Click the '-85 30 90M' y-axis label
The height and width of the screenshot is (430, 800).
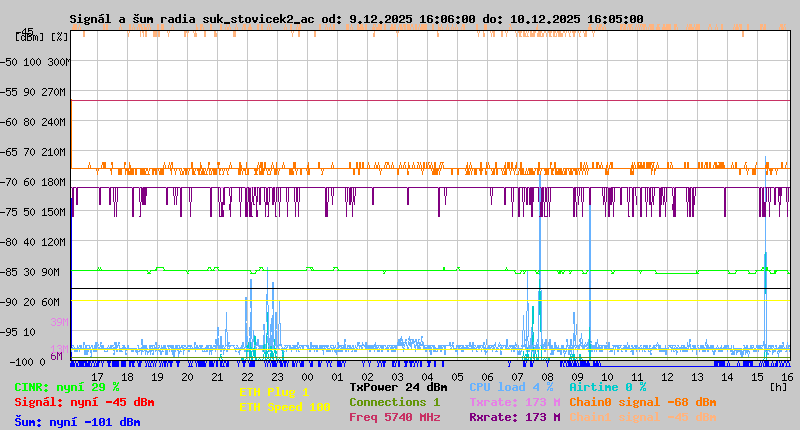[x=30, y=272]
